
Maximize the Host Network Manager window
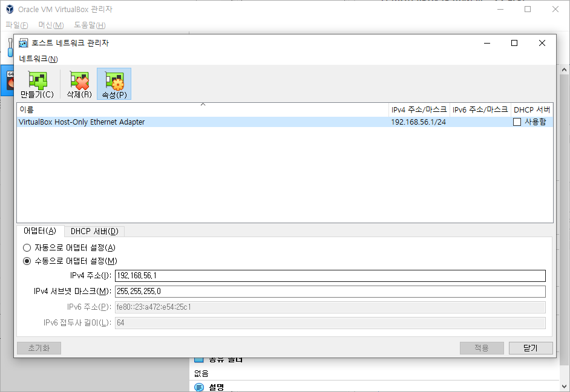(x=514, y=43)
